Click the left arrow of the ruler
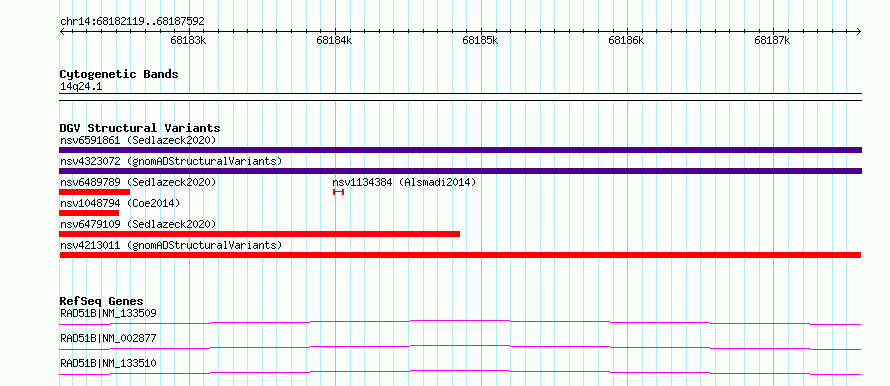Image resolution: width=890 pixels, height=386 pixels. (x=62, y=32)
